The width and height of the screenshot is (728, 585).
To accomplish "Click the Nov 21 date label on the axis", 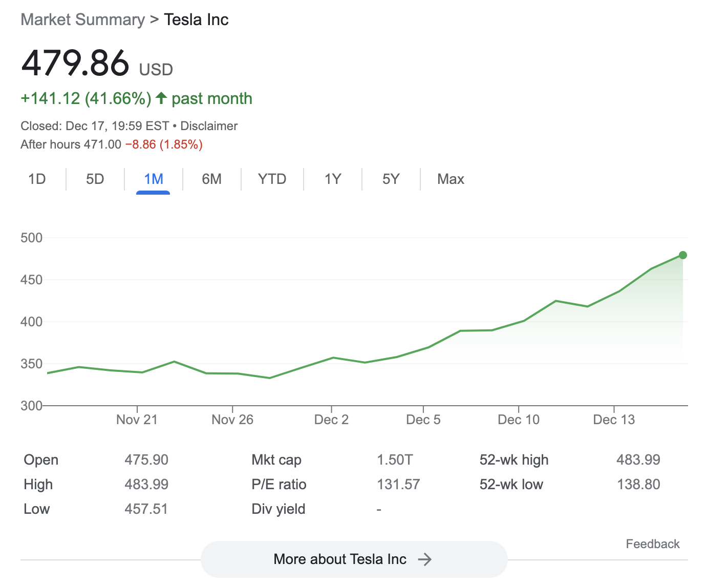I will tap(137, 420).
